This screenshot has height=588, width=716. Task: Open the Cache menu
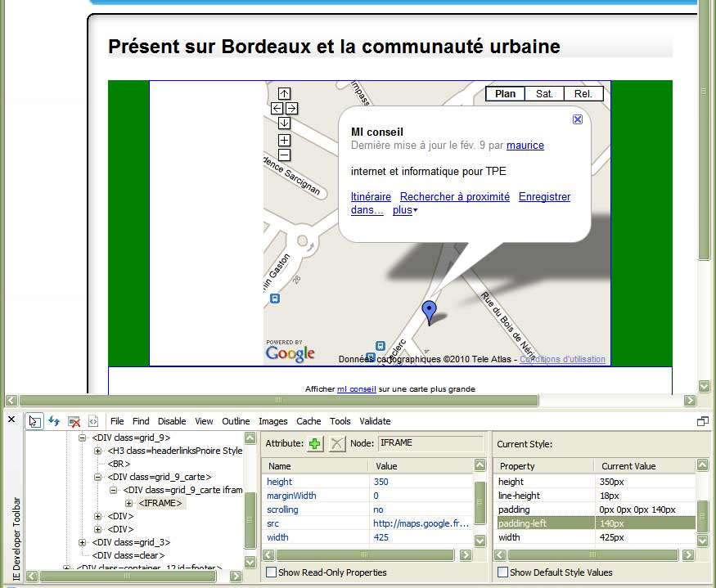(x=308, y=421)
